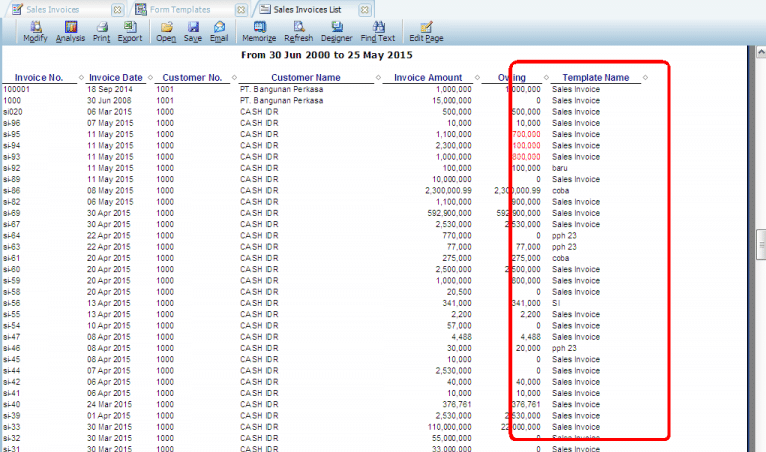This screenshot has width=766, height=452.
Task: Click the vertical scrollbar's up arrow
Action: (759, 52)
